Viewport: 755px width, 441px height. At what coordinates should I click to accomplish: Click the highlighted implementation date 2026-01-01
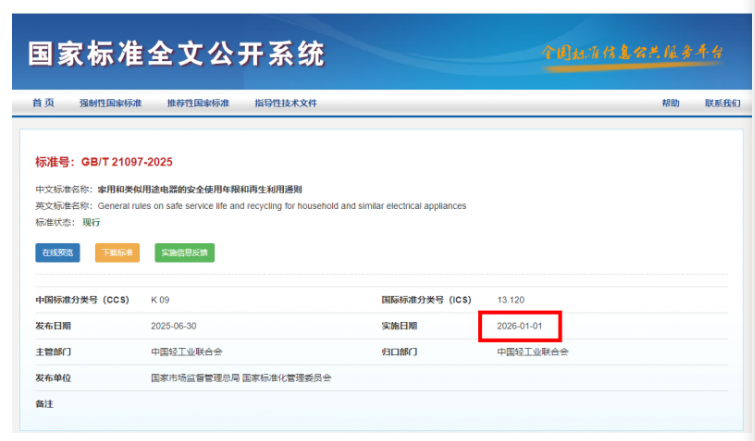(520, 326)
